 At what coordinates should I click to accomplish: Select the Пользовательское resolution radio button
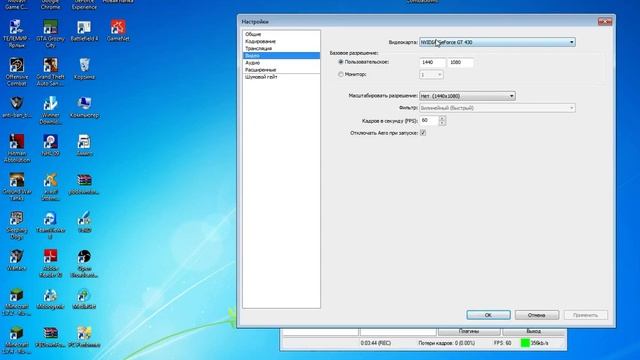coord(341,62)
